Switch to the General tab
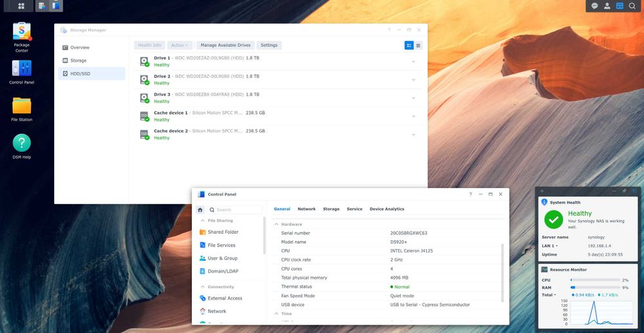The height and width of the screenshot is (333, 644). pos(282,209)
